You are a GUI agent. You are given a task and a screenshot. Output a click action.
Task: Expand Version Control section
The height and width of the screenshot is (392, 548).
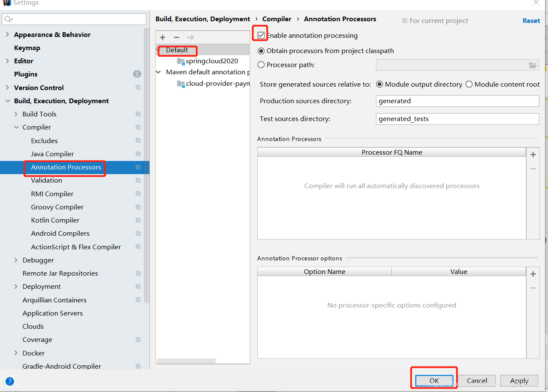pos(7,87)
